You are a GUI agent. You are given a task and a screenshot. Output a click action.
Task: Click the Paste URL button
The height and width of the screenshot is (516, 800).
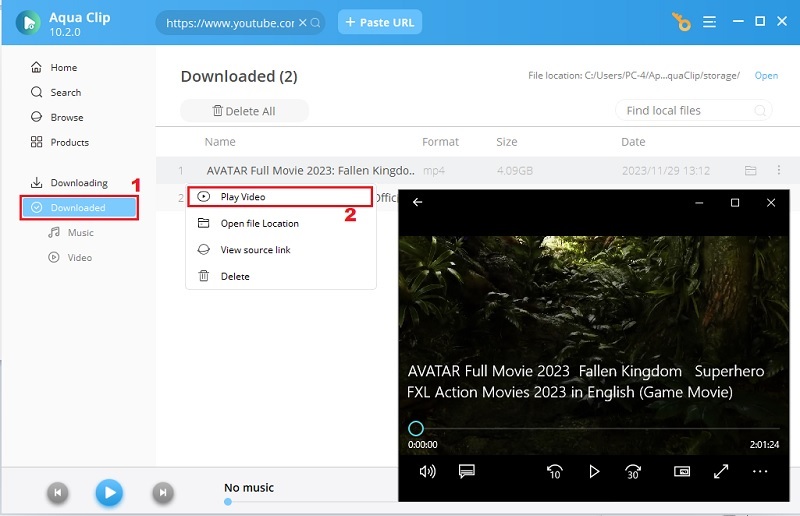[x=380, y=22]
